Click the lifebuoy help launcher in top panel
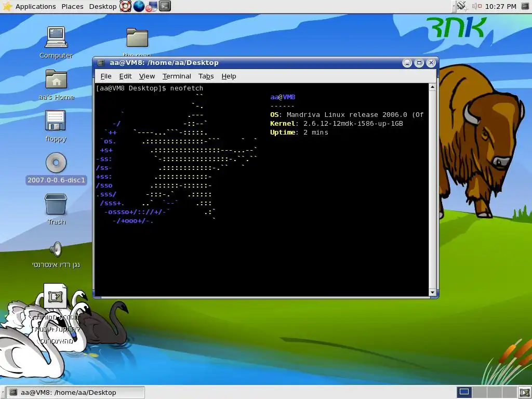The height and width of the screenshot is (399, 532). 125,6
